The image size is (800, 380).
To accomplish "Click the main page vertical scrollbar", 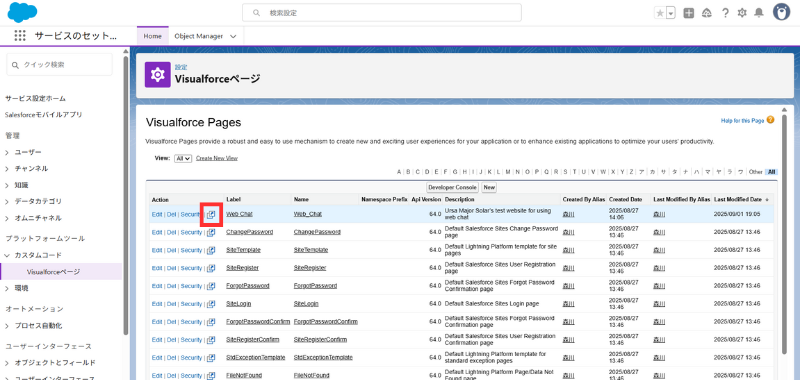I will coord(784,235).
